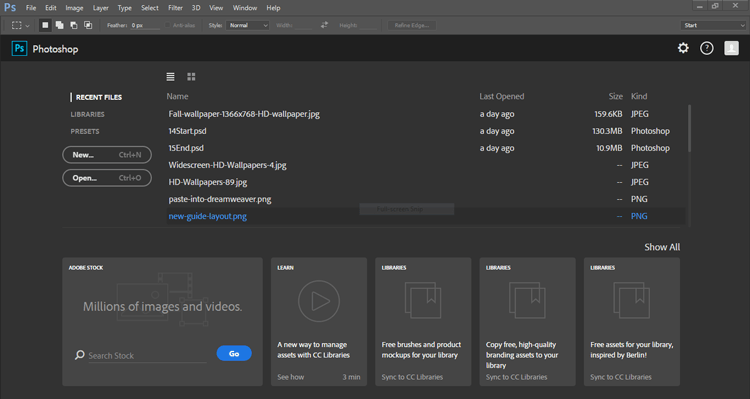Open the 3D menu
750x399 pixels.
tap(196, 8)
